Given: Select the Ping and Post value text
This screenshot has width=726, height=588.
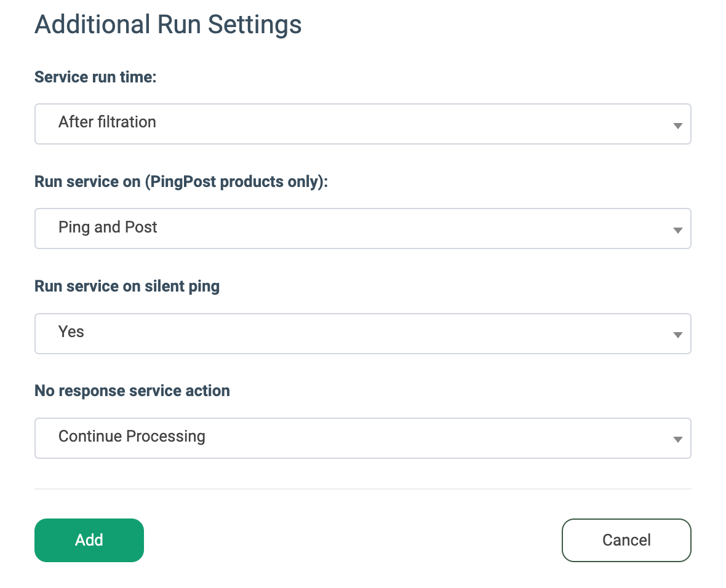Looking at the screenshot, I should click(x=108, y=228).
